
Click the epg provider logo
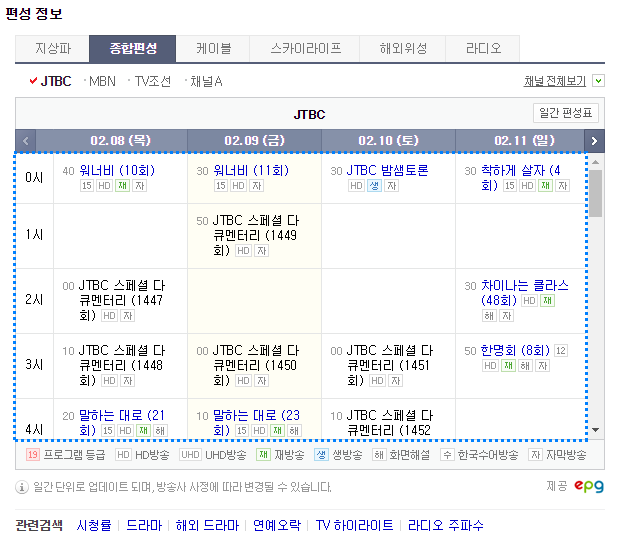point(589,486)
